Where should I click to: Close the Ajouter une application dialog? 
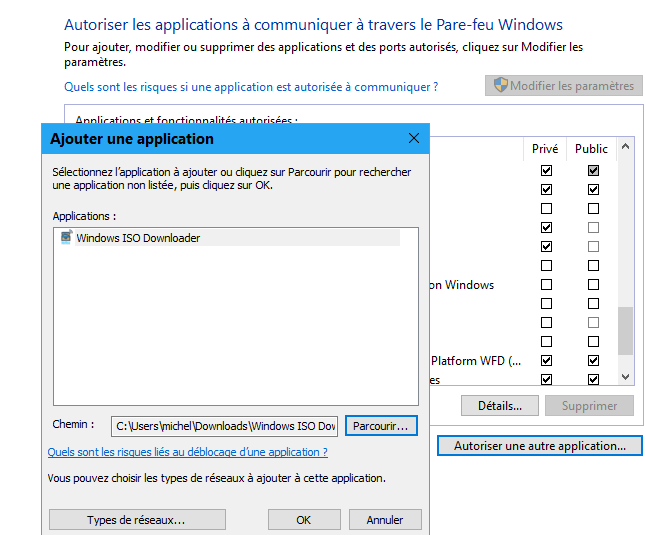click(x=414, y=138)
